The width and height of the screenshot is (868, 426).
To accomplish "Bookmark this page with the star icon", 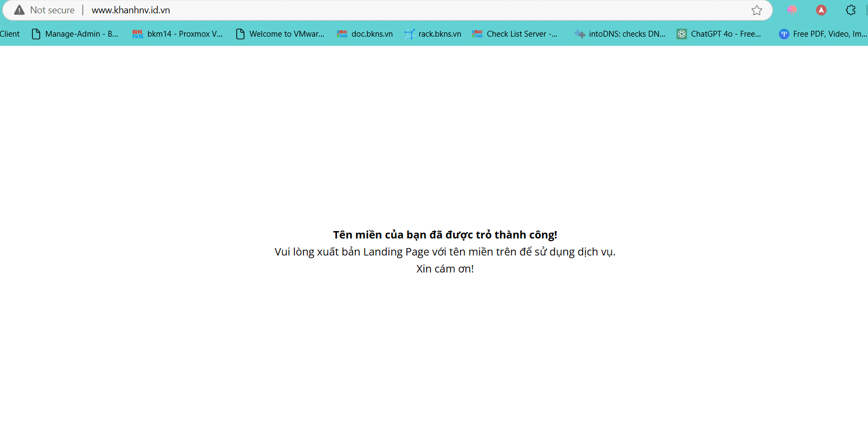I will pyautogui.click(x=757, y=10).
